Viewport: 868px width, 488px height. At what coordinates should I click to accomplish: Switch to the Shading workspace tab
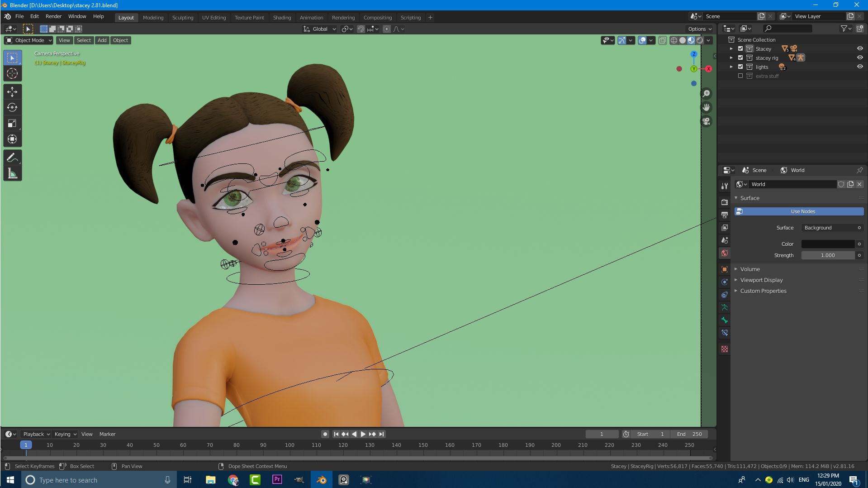282,17
